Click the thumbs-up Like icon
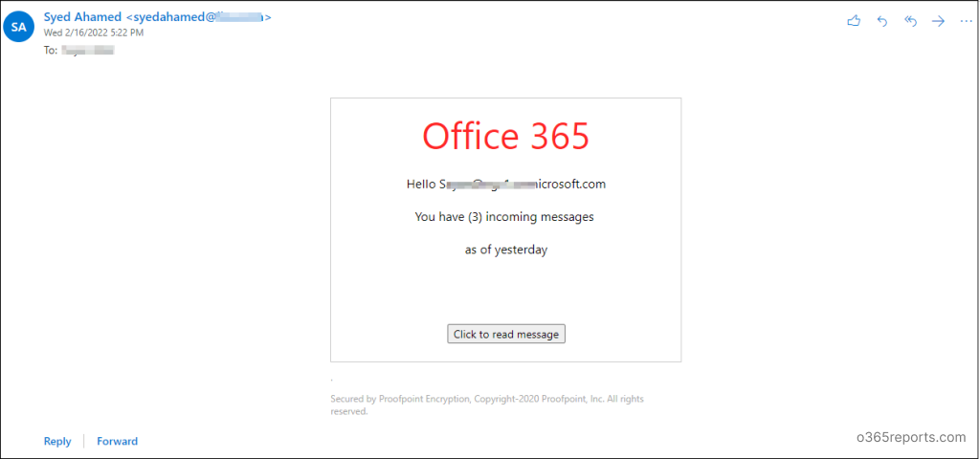The width and height of the screenshot is (980, 459). (x=854, y=21)
